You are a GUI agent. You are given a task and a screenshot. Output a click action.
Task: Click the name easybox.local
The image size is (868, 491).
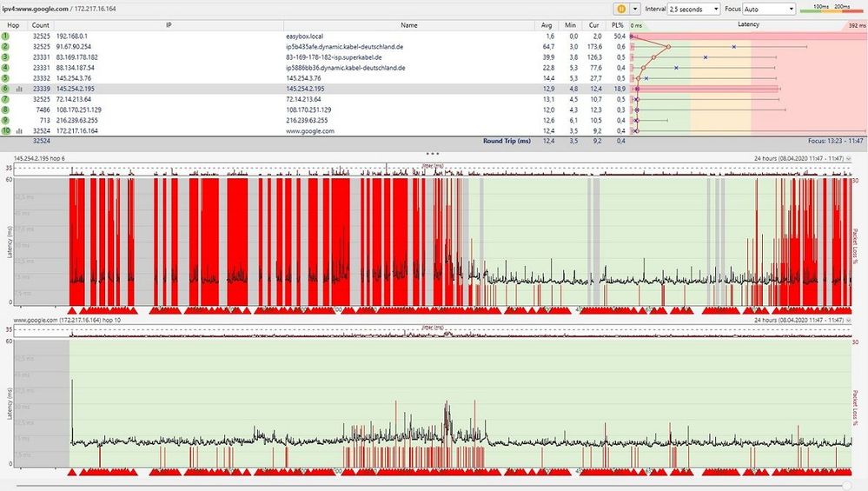(x=304, y=36)
